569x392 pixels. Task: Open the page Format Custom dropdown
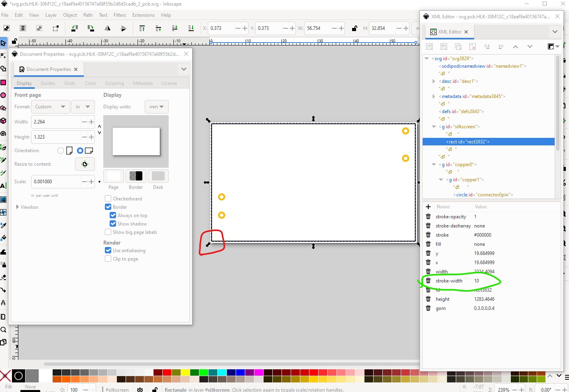50,107
